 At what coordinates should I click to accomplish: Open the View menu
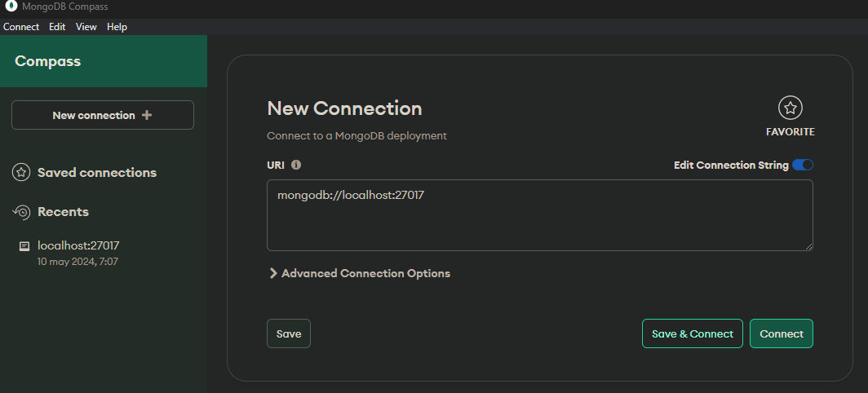pyautogui.click(x=86, y=27)
